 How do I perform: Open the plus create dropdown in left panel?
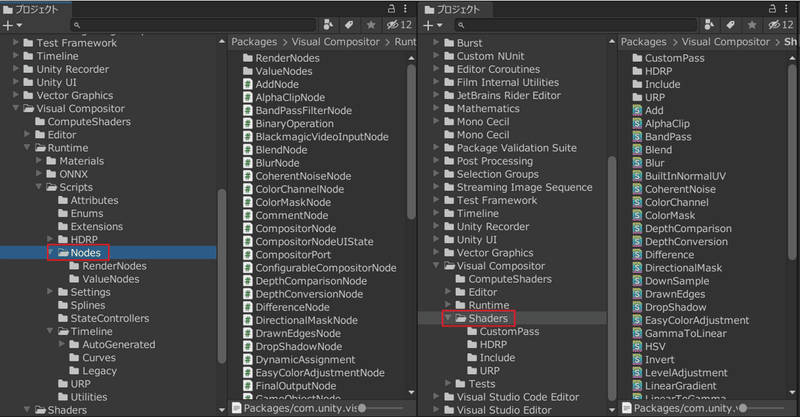[13, 25]
